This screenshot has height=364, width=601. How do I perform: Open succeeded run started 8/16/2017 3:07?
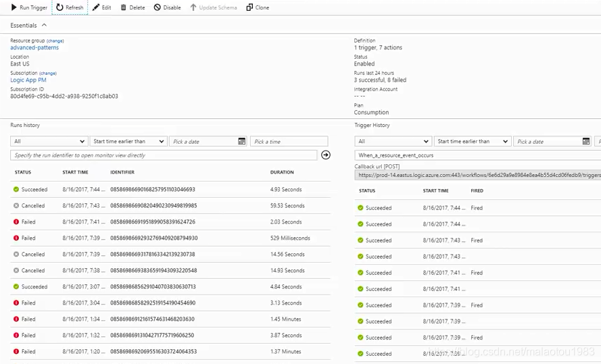coord(170,287)
